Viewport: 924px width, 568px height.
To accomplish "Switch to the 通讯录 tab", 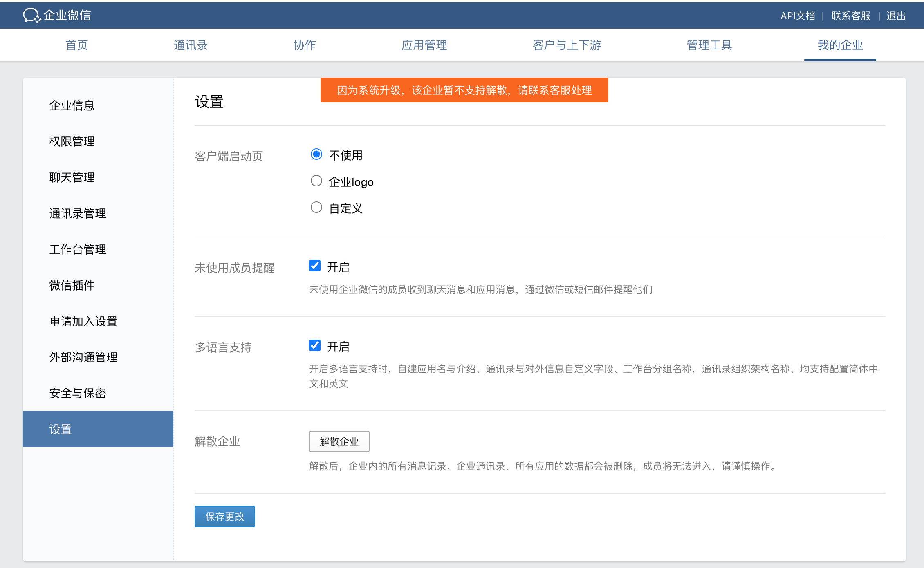I will (191, 45).
